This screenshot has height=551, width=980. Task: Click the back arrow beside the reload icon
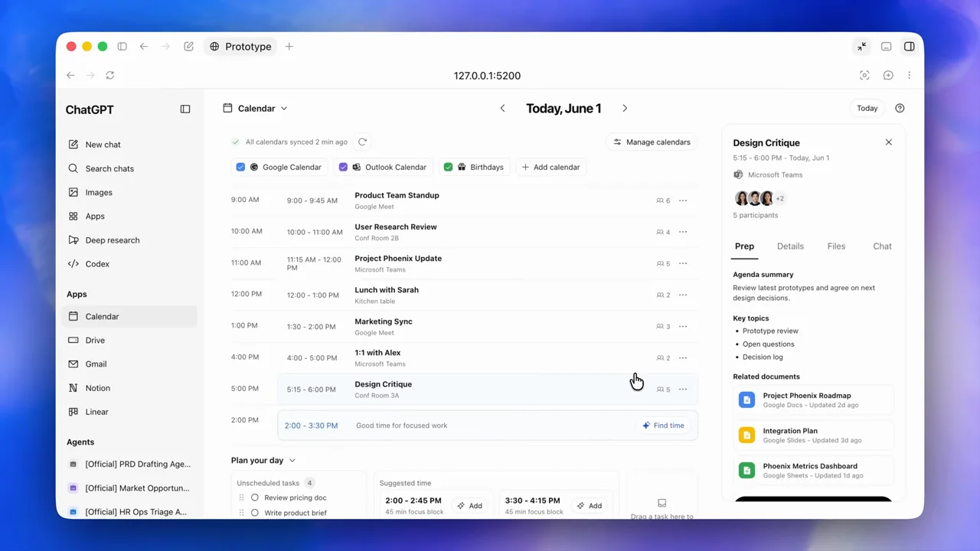70,76
